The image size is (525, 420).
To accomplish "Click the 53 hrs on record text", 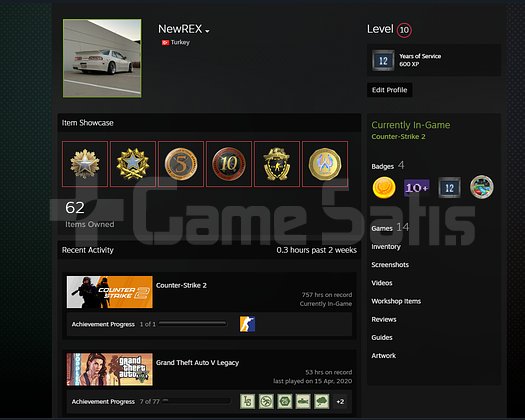I will [x=328, y=372].
